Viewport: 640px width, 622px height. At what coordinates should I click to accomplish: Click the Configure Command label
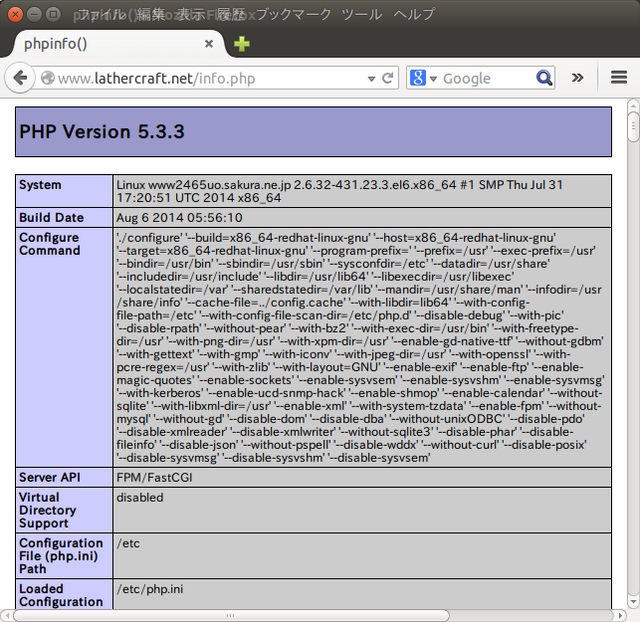point(49,244)
